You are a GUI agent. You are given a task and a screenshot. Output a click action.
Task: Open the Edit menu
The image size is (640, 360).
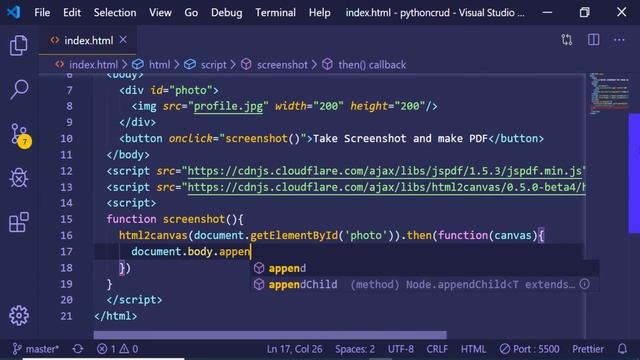pos(72,13)
